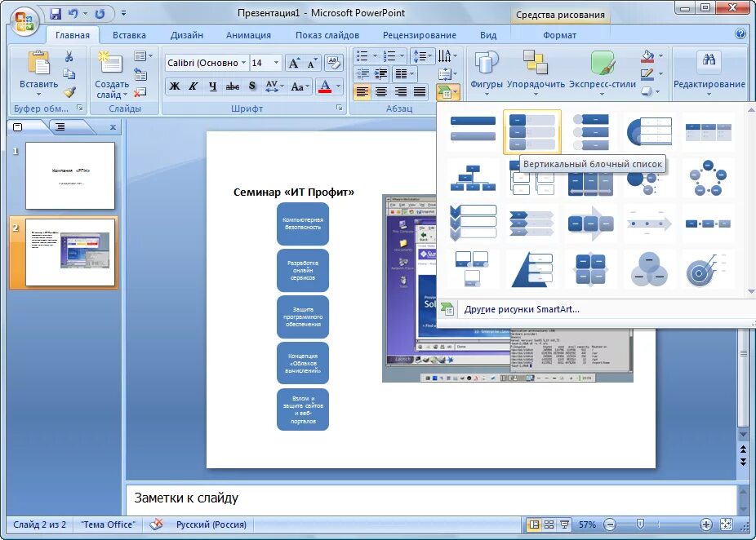Switch to the Дизайн tab

point(187,35)
